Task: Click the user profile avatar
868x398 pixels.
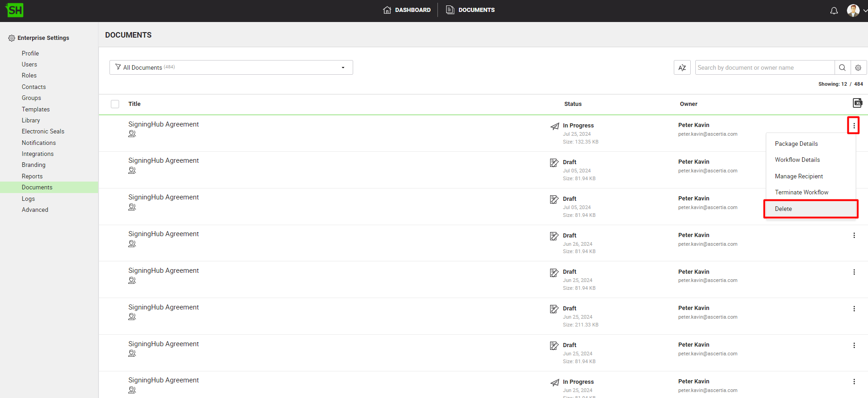Action: pyautogui.click(x=852, y=11)
